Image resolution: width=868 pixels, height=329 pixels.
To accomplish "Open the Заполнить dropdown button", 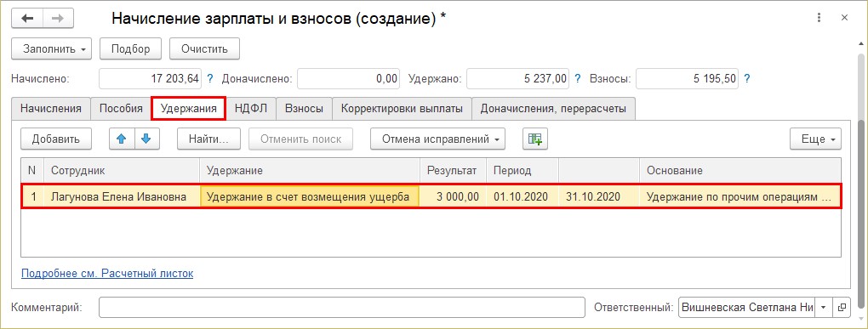I will coord(51,48).
